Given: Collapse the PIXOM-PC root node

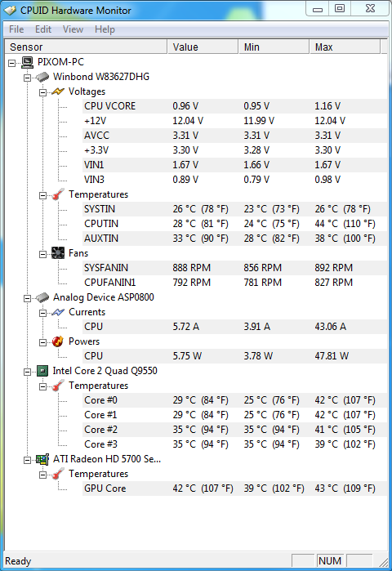Looking at the screenshot, I should 12,63.
